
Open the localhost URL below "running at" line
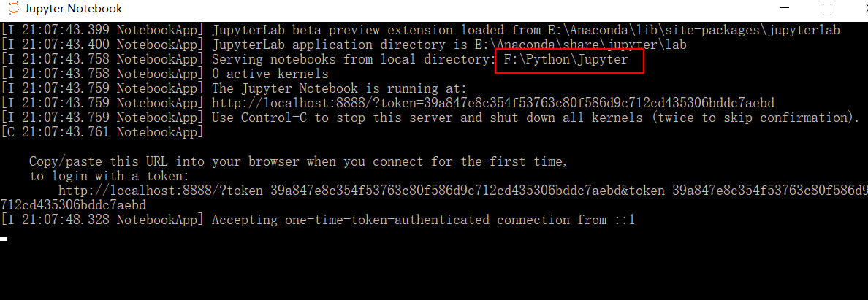coord(493,103)
